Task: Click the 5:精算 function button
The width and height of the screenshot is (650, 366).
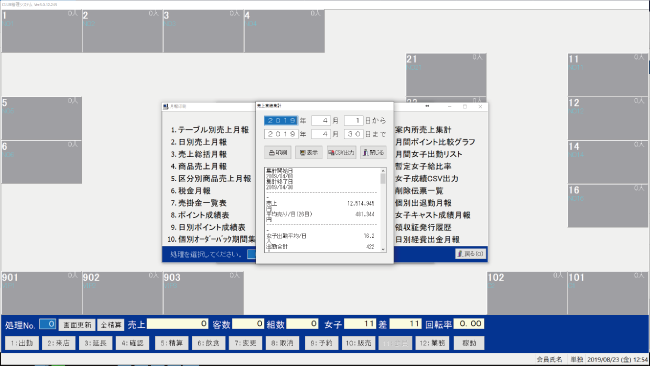Action: pos(172,343)
